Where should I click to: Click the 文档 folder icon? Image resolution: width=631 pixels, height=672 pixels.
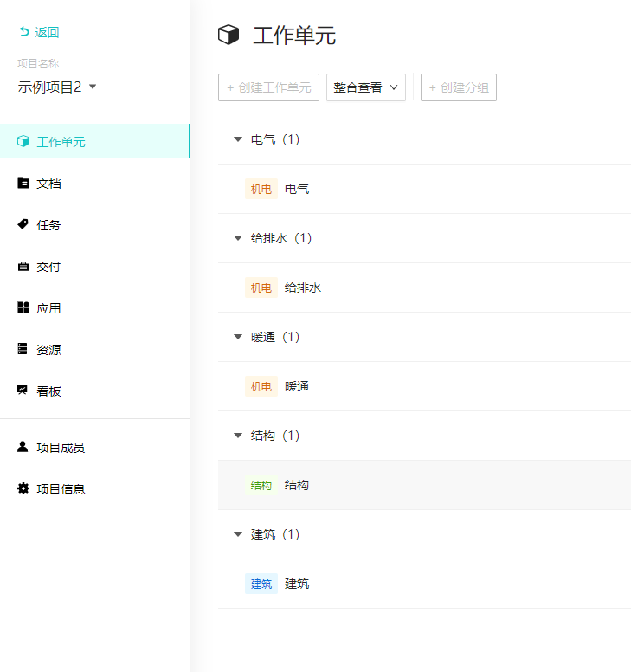[x=23, y=183]
